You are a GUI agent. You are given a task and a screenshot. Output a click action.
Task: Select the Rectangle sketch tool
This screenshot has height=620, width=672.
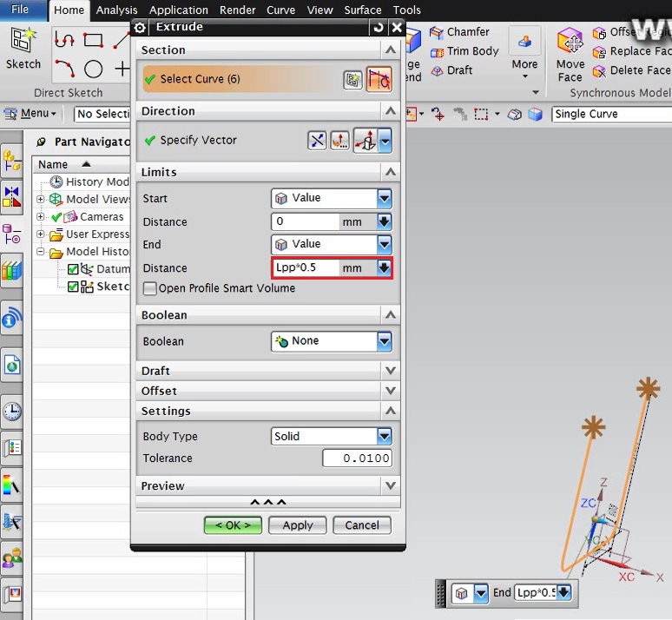93,40
